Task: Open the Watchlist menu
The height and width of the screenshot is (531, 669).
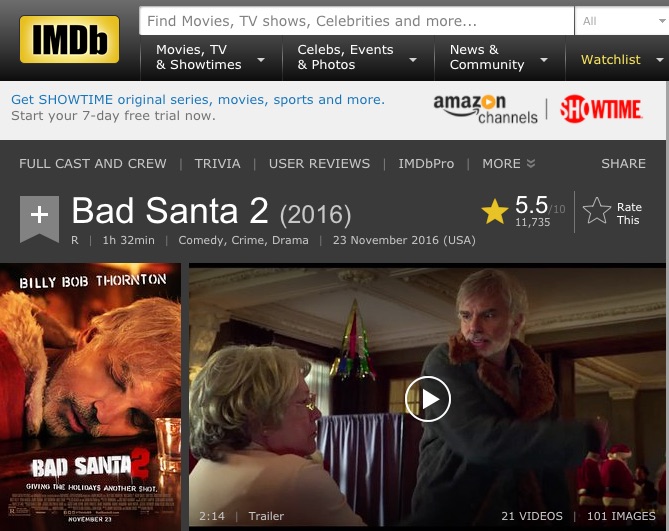Action: tap(617, 60)
